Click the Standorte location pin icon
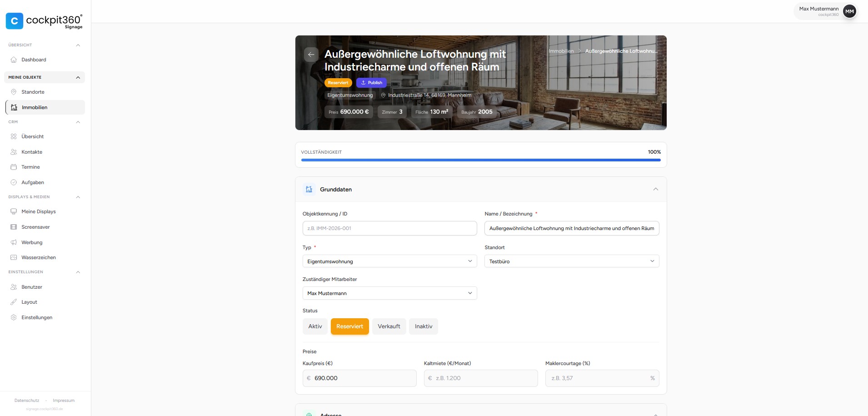 point(14,92)
